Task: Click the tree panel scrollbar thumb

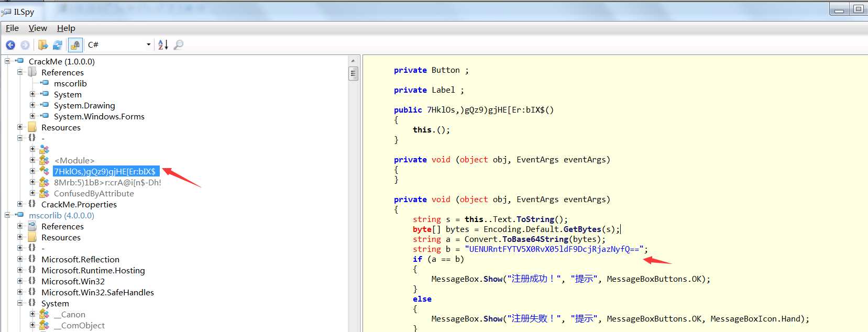Action: pyautogui.click(x=354, y=73)
